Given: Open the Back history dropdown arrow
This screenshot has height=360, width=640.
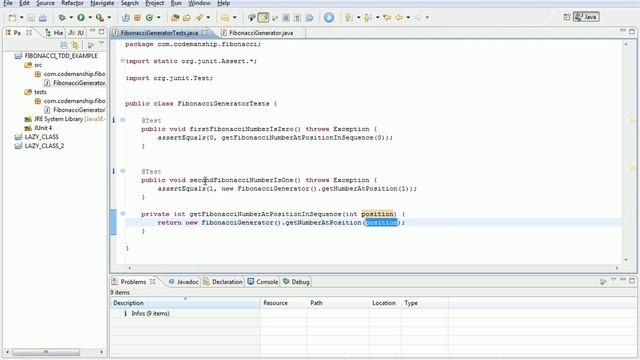Looking at the screenshot, I should (x=408, y=18).
